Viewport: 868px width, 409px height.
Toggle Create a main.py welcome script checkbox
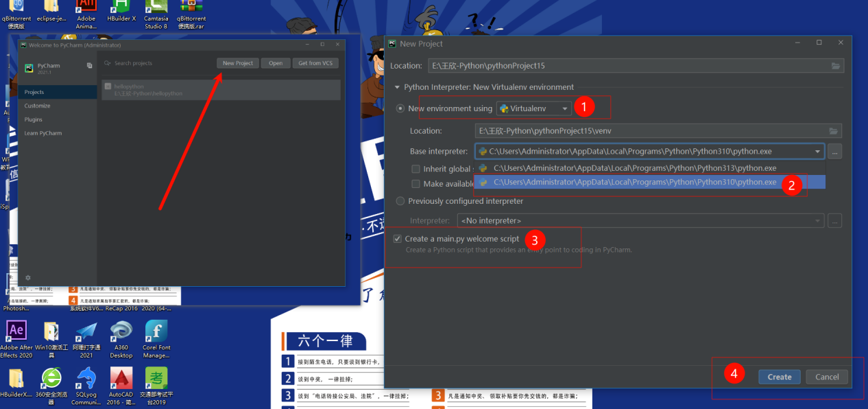(397, 239)
